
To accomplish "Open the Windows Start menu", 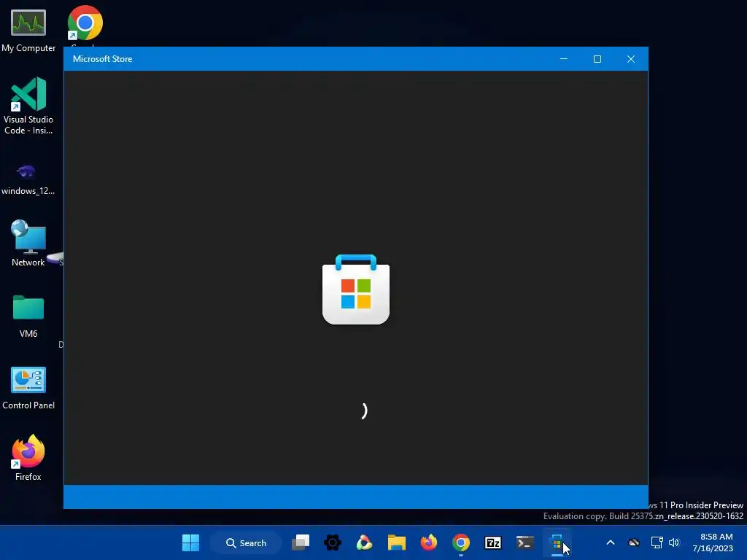I will point(190,542).
